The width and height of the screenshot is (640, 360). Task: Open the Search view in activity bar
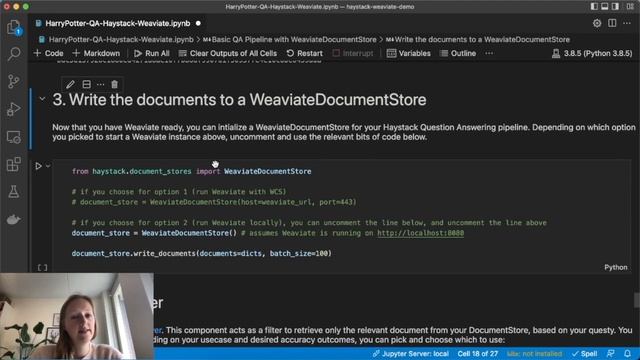14,54
